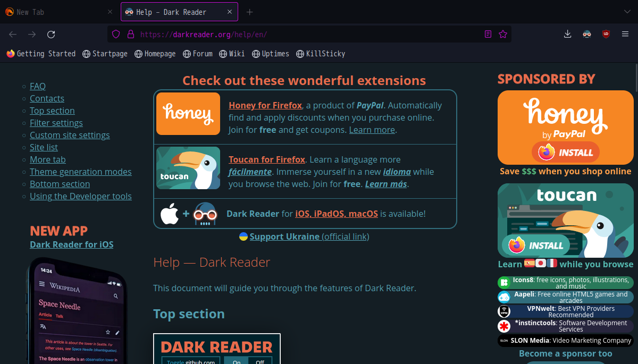Open the tracking protection shield icon
This screenshot has width=638, height=364.
point(116,34)
